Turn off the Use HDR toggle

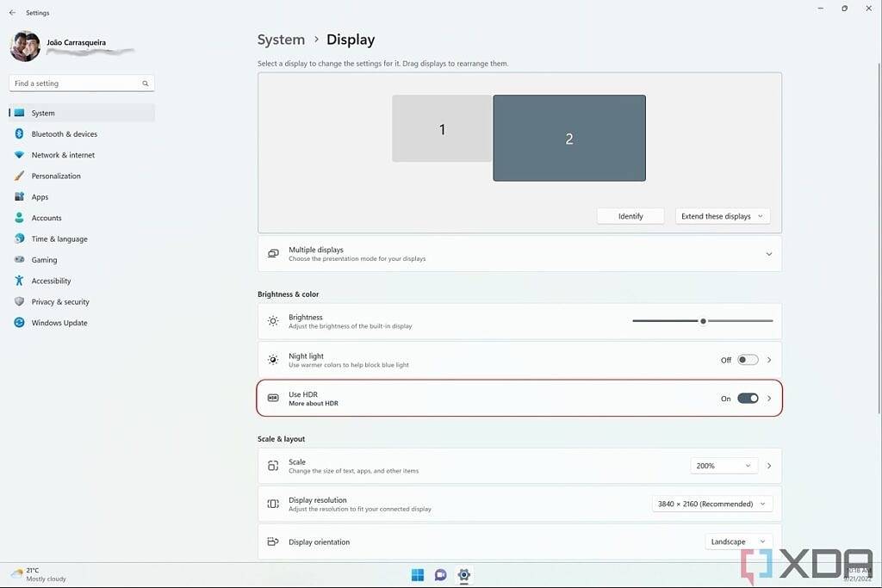click(x=746, y=398)
